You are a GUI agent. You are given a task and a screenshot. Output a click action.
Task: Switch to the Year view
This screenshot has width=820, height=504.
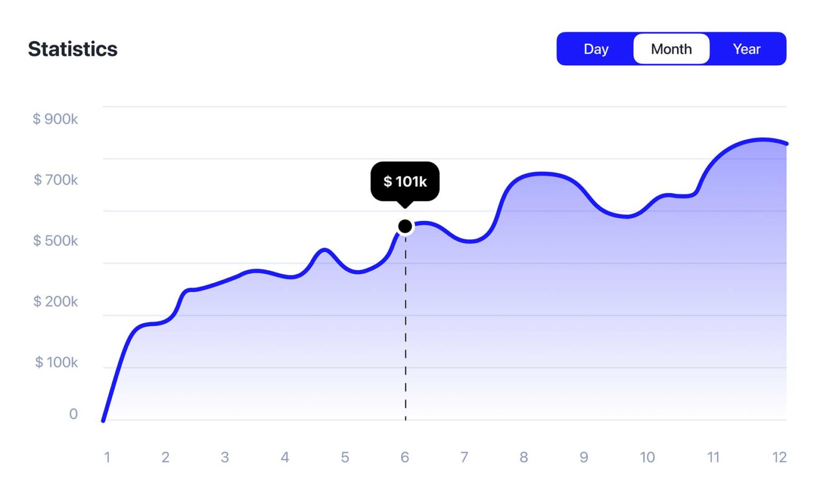click(746, 49)
